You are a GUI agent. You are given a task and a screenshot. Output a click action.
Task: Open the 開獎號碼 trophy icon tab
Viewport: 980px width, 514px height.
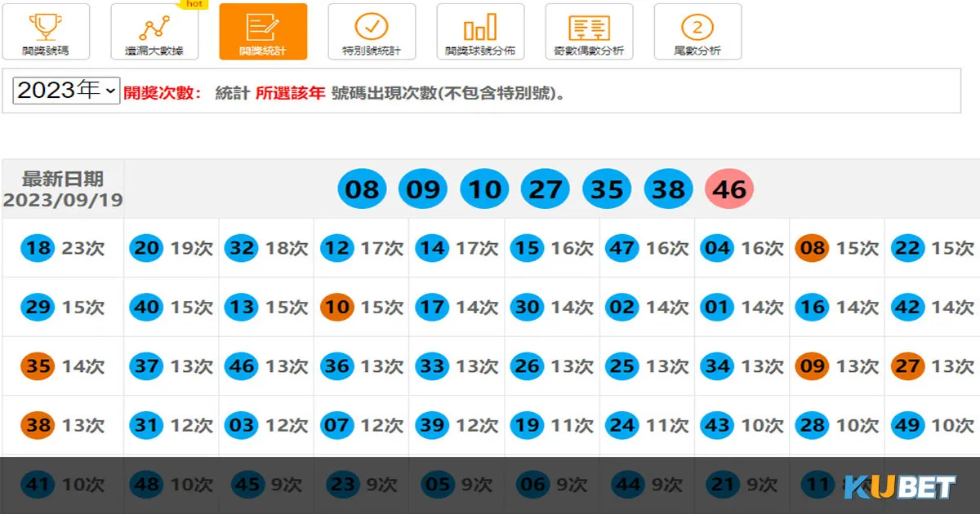click(46, 32)
